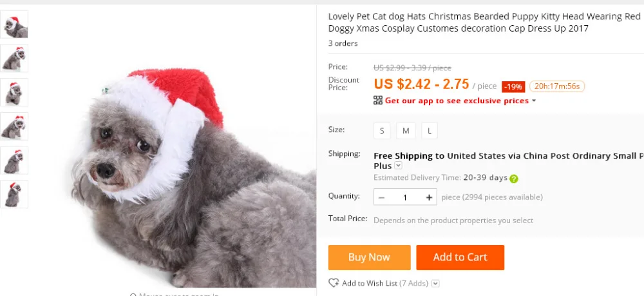Decrease quantity with the minus button

[x=382, y=197]
